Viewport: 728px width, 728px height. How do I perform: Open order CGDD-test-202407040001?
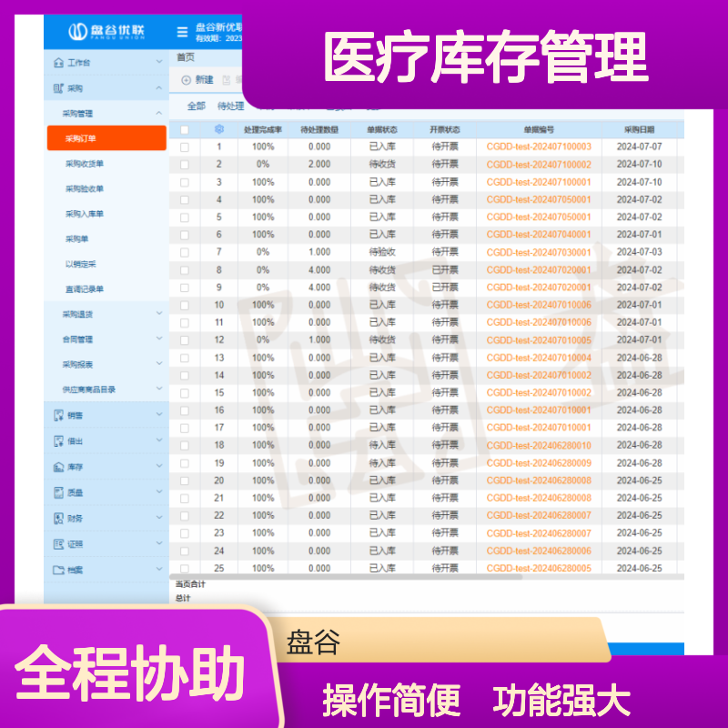[539, 235]
